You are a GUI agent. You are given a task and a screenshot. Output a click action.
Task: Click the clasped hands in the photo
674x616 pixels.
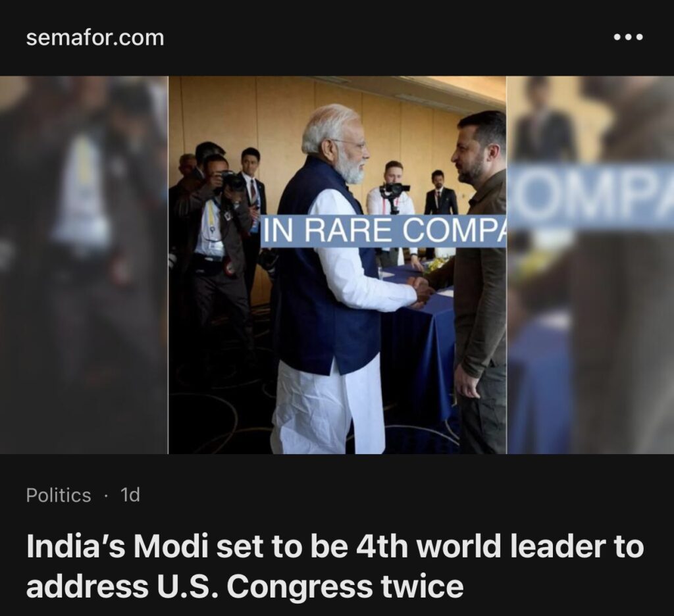tap(421, 293)
